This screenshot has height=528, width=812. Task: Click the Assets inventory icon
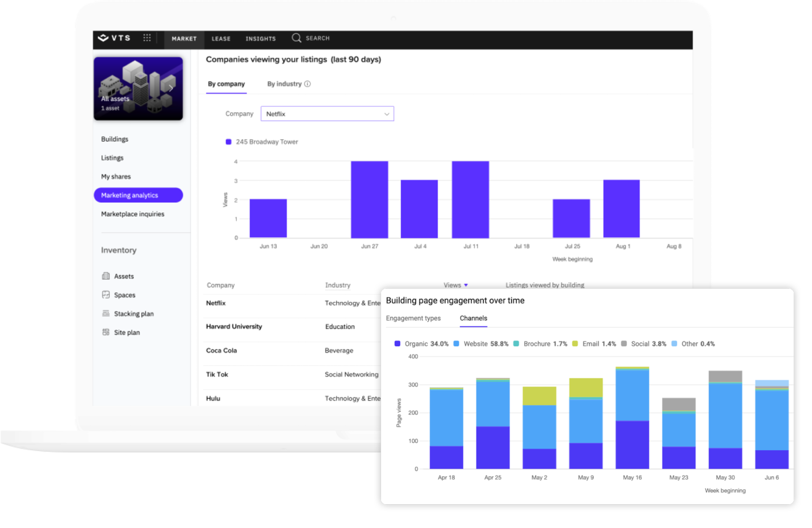tap(106, 276)
